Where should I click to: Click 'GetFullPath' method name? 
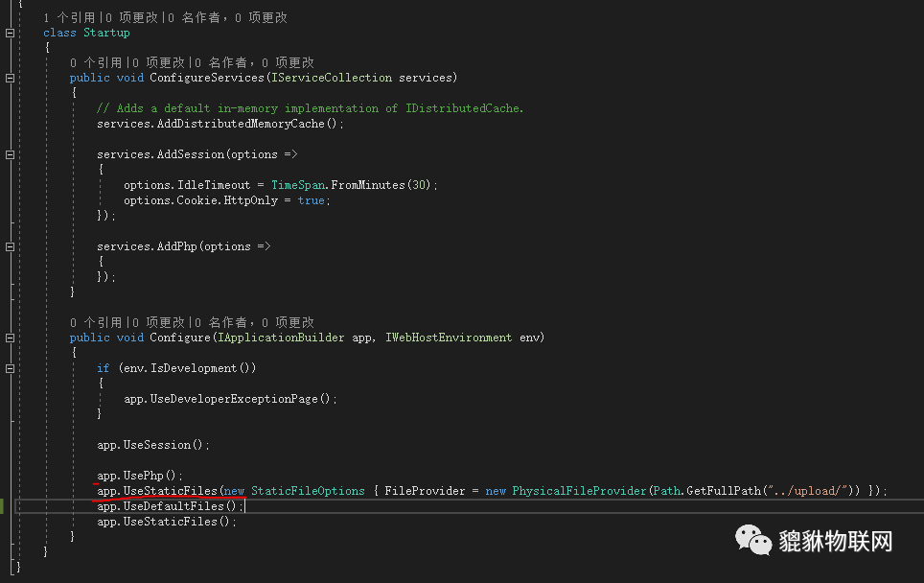tap(724, 491)
